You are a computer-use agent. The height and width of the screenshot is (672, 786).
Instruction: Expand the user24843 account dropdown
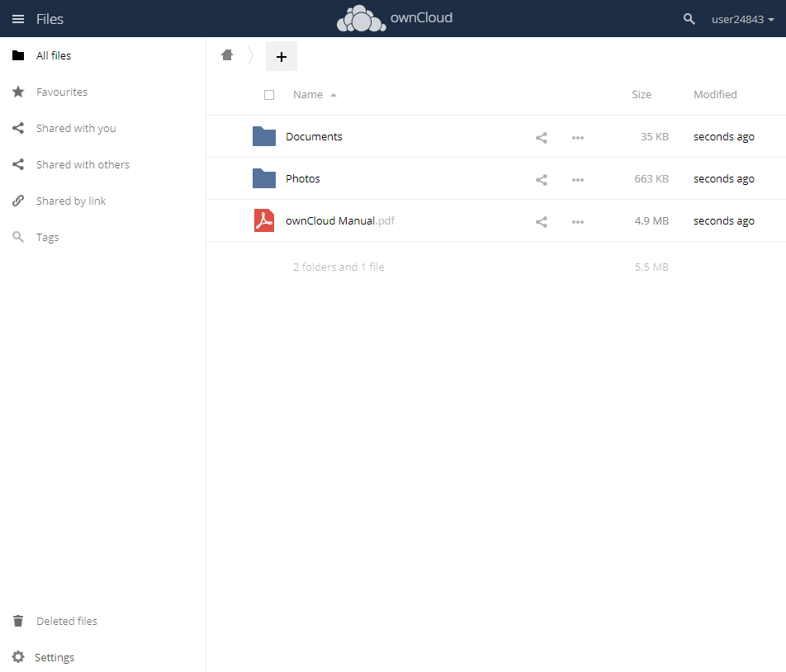743,20
